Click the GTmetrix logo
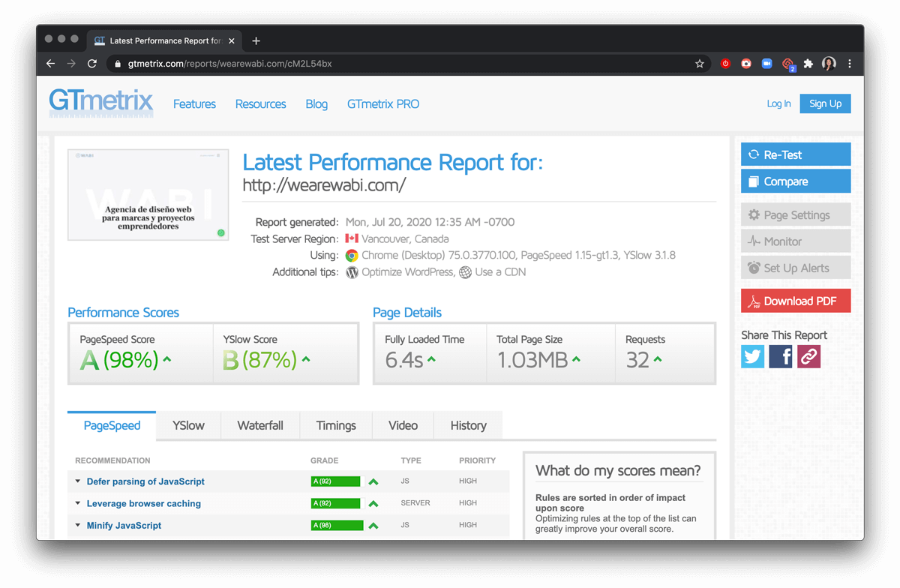The height and width of the screenshot is (588, 900). pos(101,103)
